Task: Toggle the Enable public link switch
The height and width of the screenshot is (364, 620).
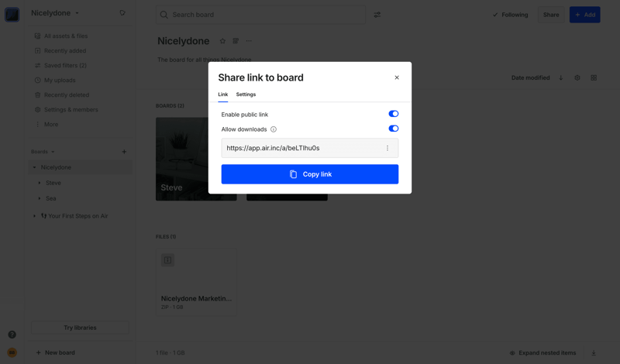Action: (394, 114)
